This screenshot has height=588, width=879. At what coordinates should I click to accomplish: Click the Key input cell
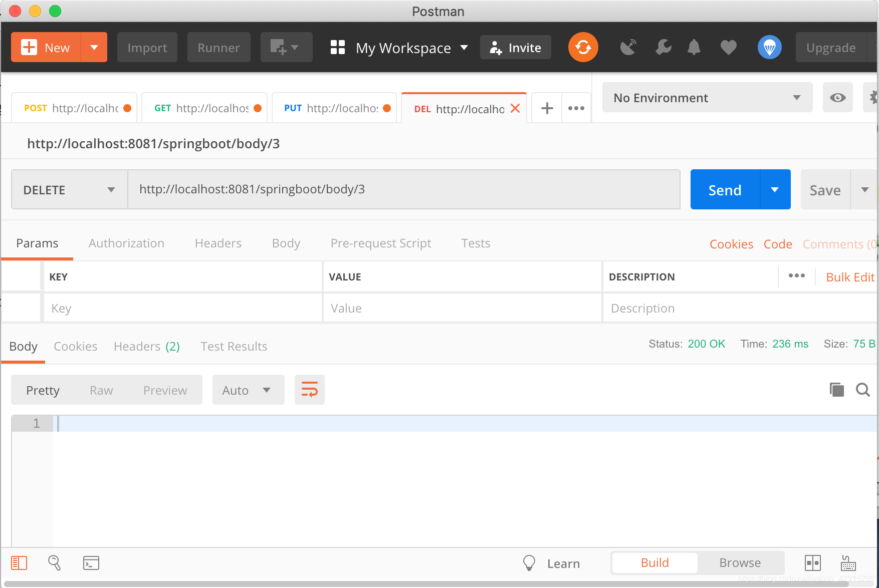[183, 308]
